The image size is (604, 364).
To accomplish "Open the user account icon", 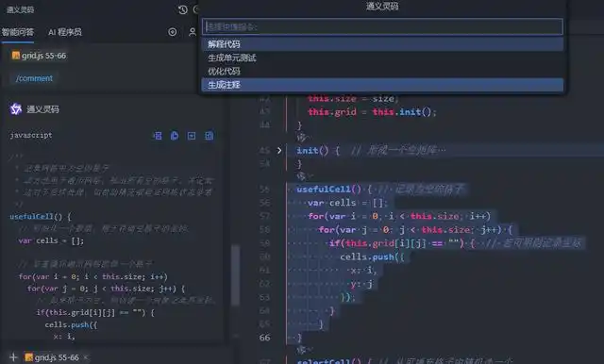I will click(193, 32).
